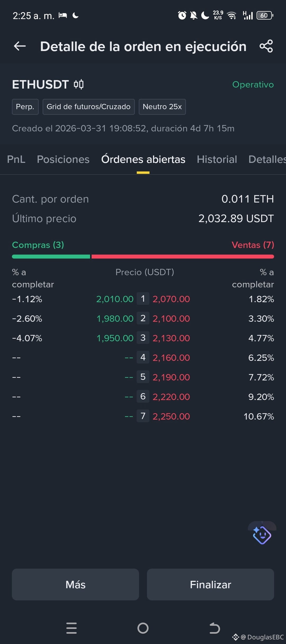Tap the battery indicator in status bar
Image resolution: width=286 pixels, height=644 pixels.
tap(265, 15)
